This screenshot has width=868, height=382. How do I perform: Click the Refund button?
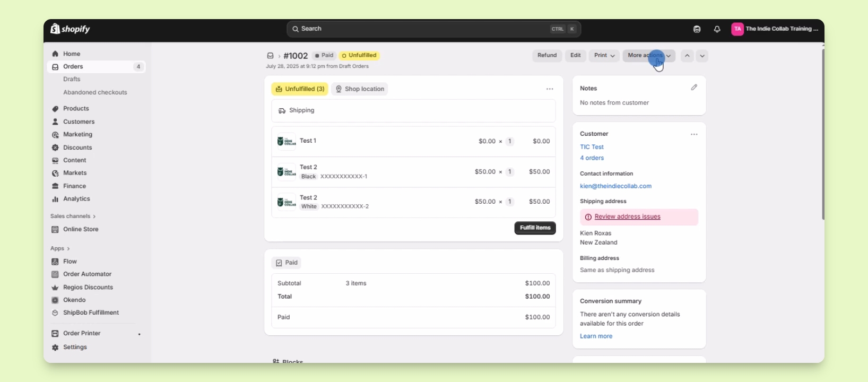pos(547,56)
